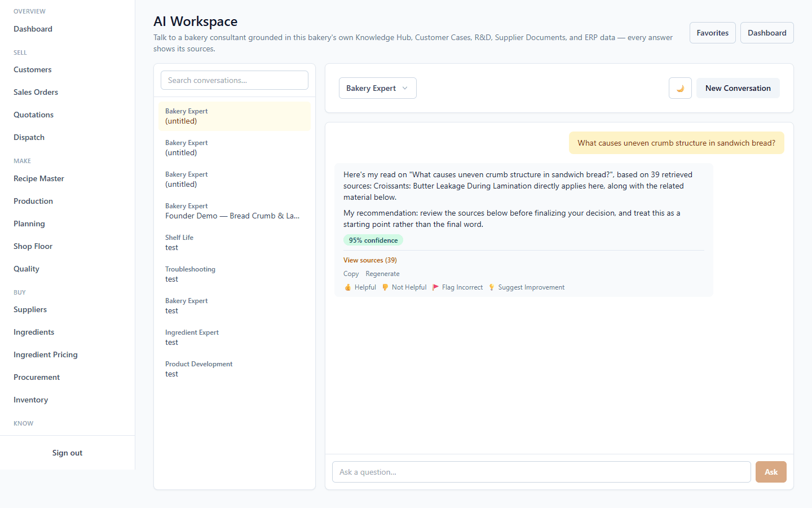Click the Dashboard button at top right
The height and width of the screenshot is (508, 812).
coord(767,33)
